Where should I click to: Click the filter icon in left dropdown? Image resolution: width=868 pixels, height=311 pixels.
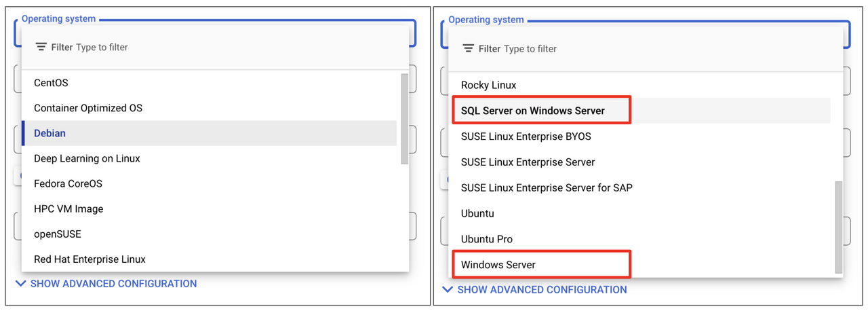41,47
